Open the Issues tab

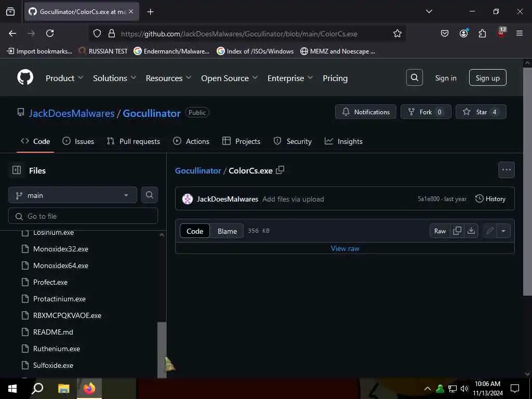pos(78,141)
